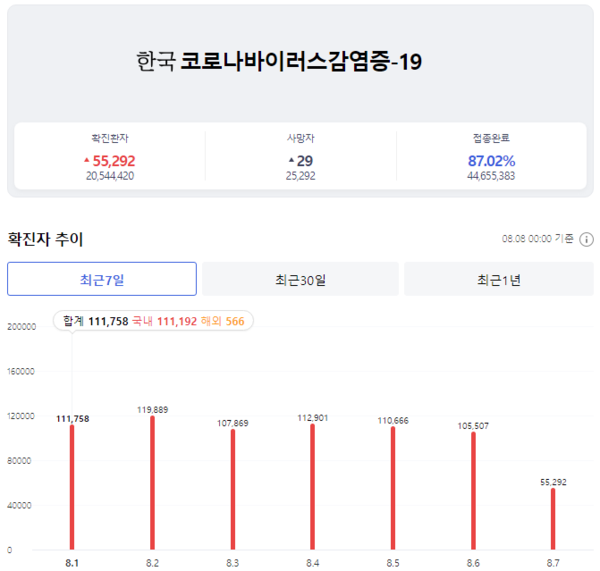
Task: Click the 접종완료 label
Action: [x=491, y=138]
